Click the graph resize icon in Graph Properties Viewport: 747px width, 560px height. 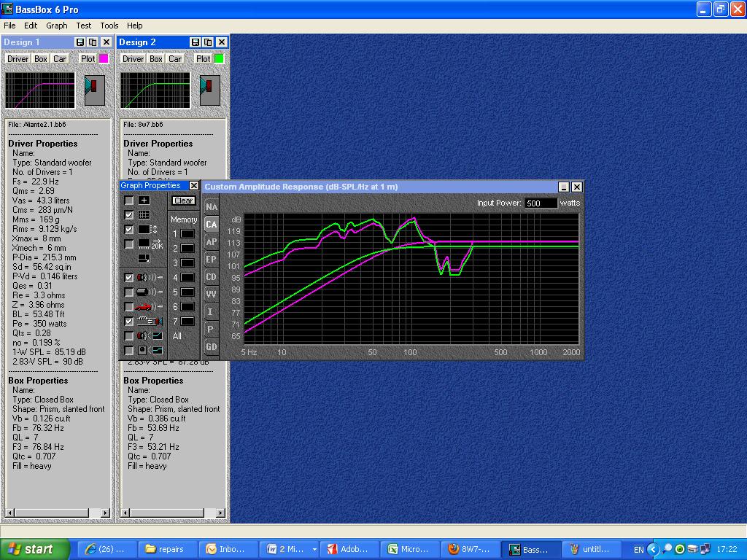(x=144, y=259)
